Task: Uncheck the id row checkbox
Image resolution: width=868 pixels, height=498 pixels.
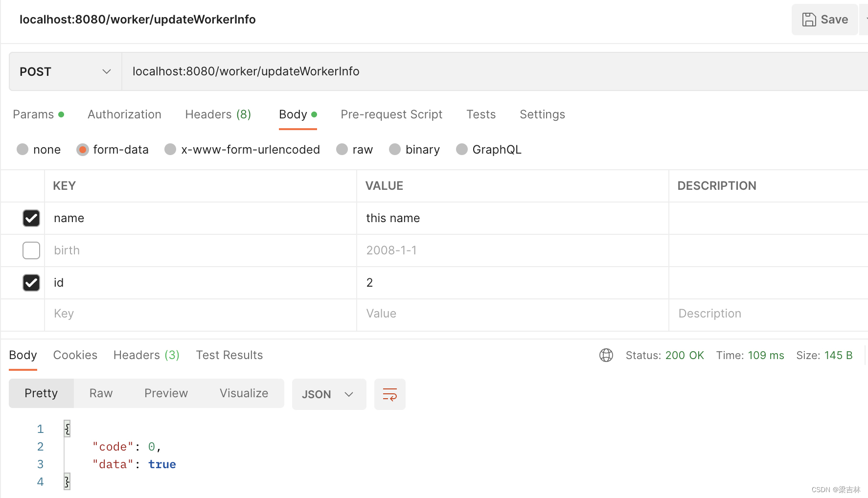Action: coord(31,283)
